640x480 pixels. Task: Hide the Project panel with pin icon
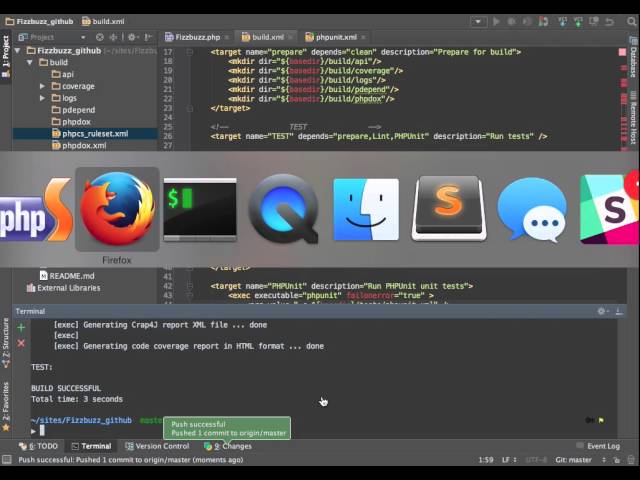point(148,38)
